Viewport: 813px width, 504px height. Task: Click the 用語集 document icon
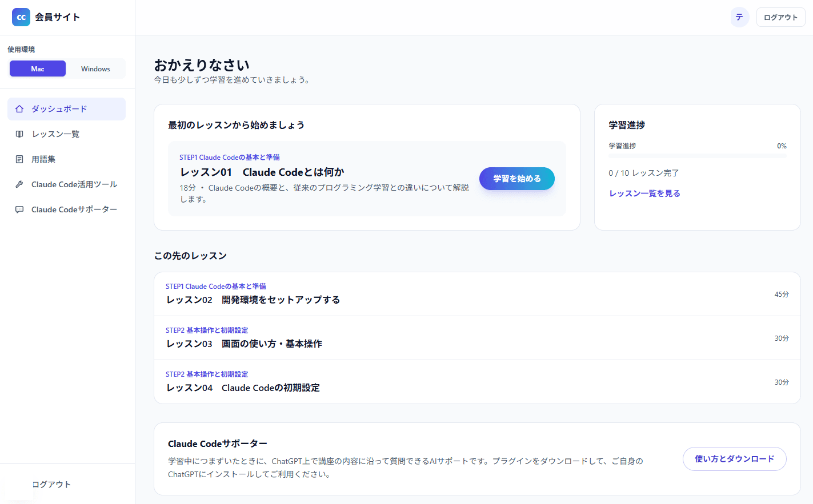click(x=19, y=159)
